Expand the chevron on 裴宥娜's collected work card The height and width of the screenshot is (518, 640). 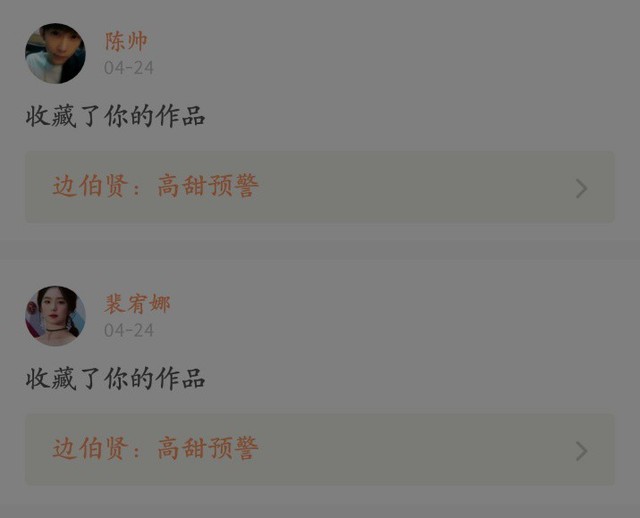[582, 451]
